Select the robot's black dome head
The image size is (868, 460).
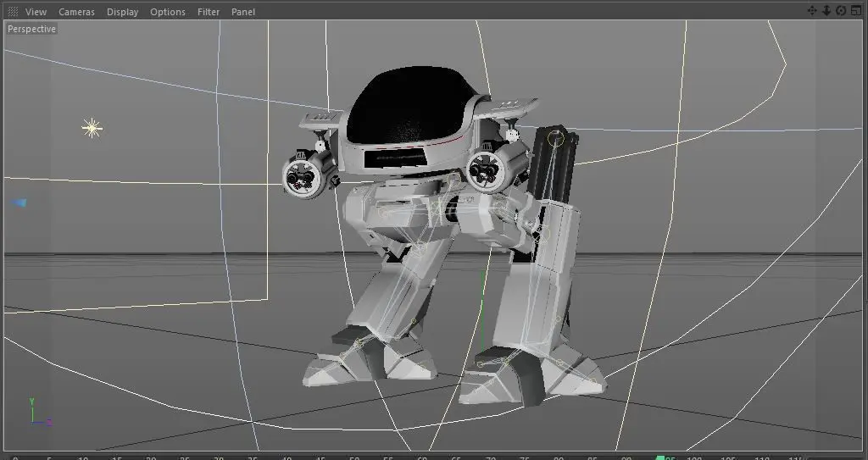[411, 105]
